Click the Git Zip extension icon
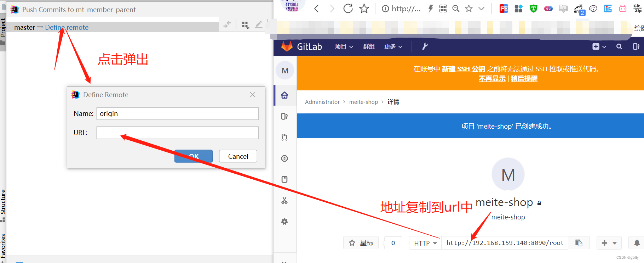Image resolution: width=644 pixels, height=263 pixels. [637, 9]
